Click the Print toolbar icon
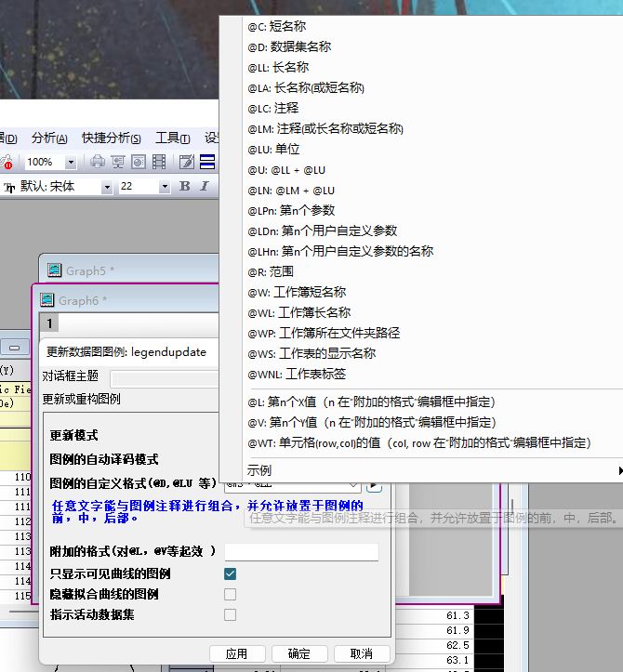Screen dimensions: 623x672 pos(98,162)
